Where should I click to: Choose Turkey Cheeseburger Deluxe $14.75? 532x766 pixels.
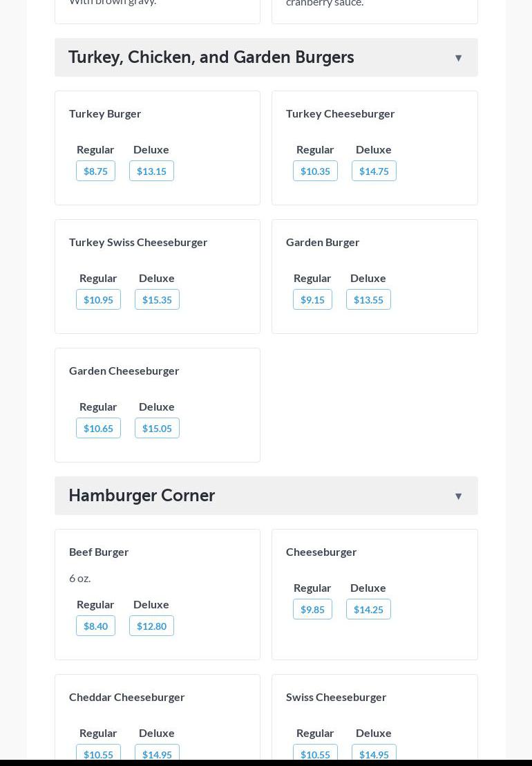click(x=374, y=171)
